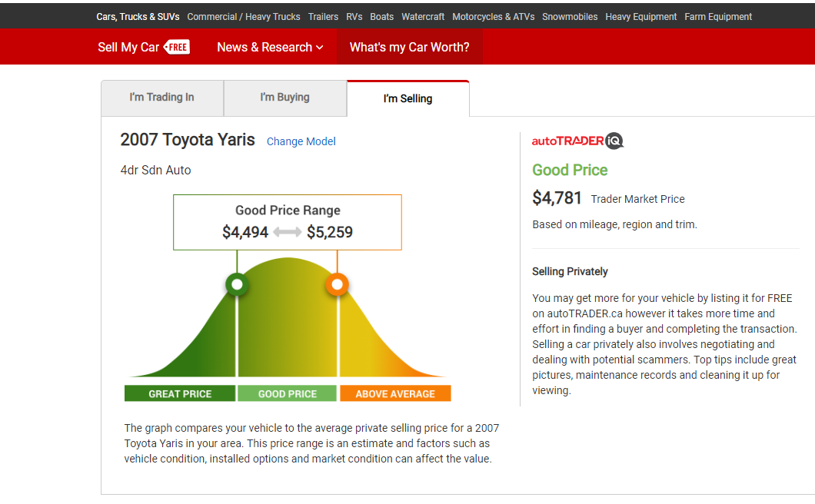Click the $4,494 low range value
The width and height of the screenshot is (815, 504).
245,232
